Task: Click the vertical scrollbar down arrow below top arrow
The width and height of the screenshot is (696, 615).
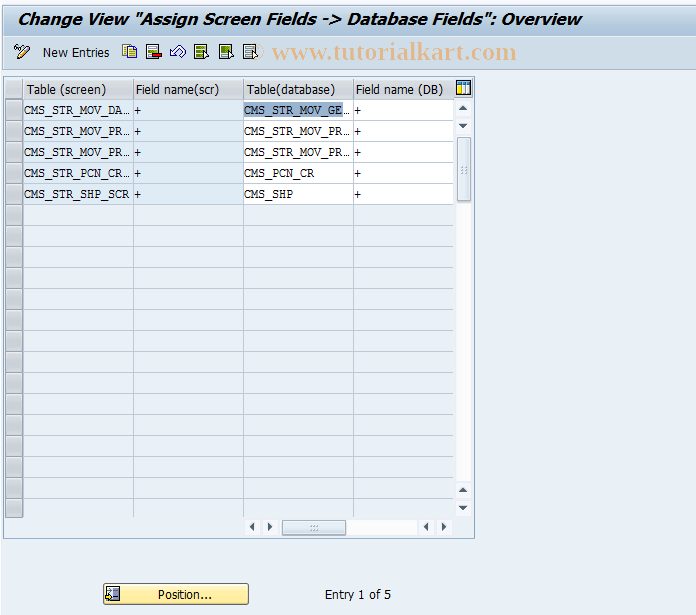Action: 463,126
